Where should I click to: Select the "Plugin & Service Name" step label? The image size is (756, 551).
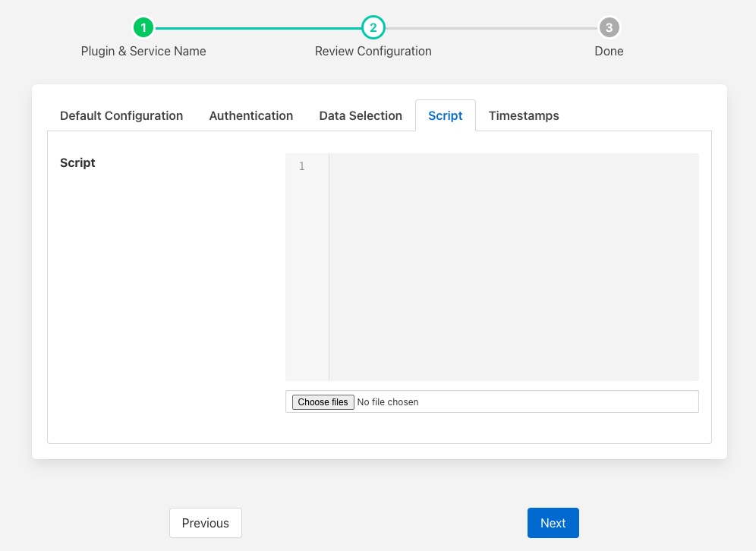(143, 52)
